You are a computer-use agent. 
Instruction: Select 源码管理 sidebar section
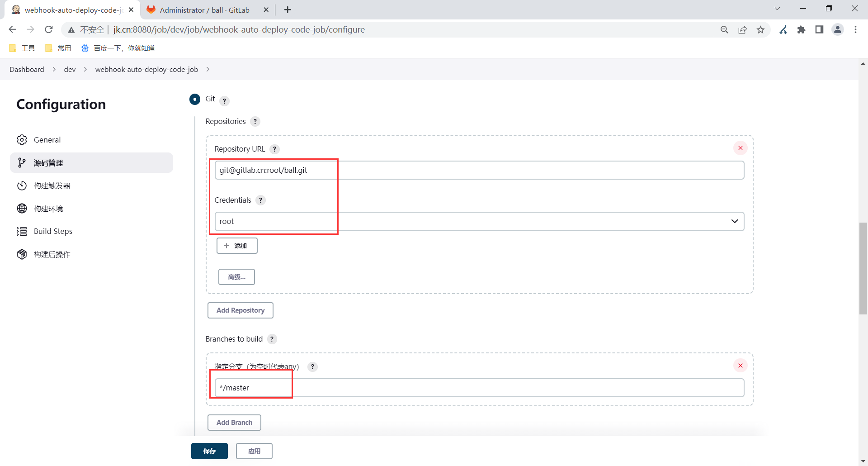pos(91,163)
